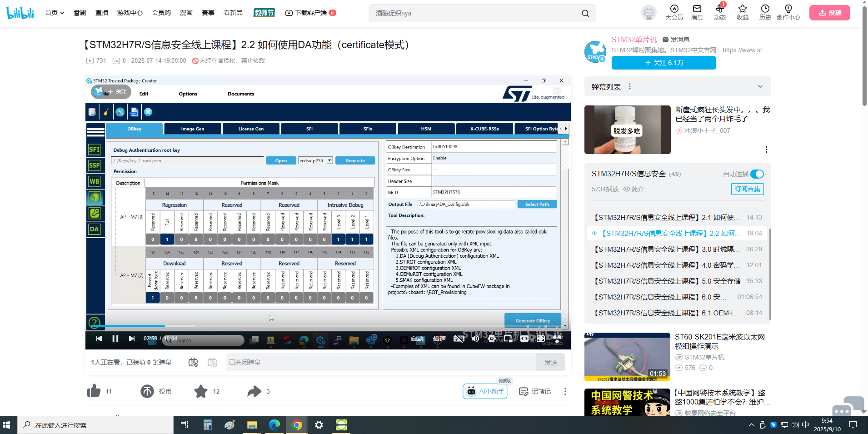Seek using the video progress bar

pyautogui.click(x=328, y=325)
